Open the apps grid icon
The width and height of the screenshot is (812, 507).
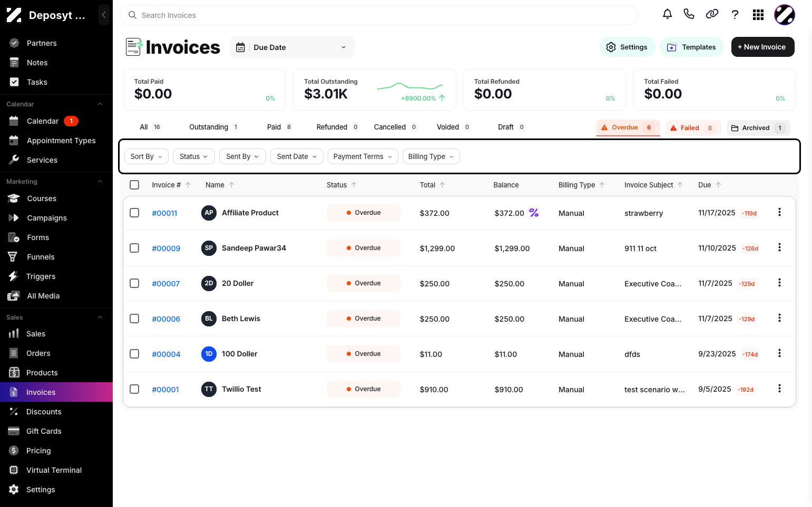pyautogui.click(x=758, y=14)
